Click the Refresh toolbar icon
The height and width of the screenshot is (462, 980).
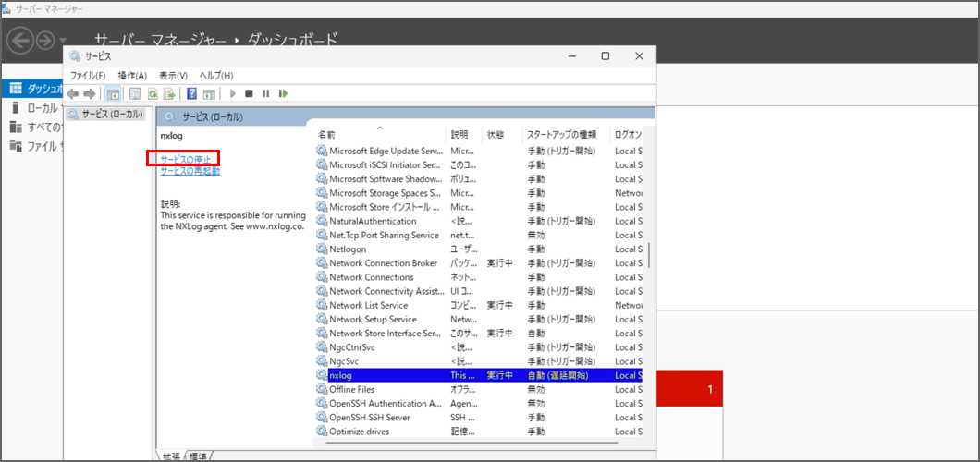pos(153,93)
